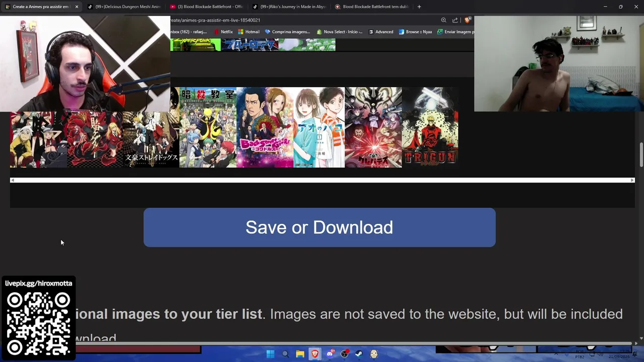Select the white flowers anime image
This screenshot has width=644, height=362.
(x=307, y=45)
